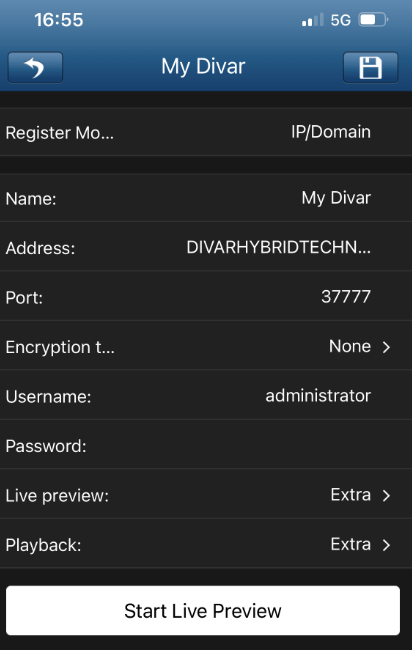Edit the Name field My Divar
The image size is (412, 650).
pos(206,198)
